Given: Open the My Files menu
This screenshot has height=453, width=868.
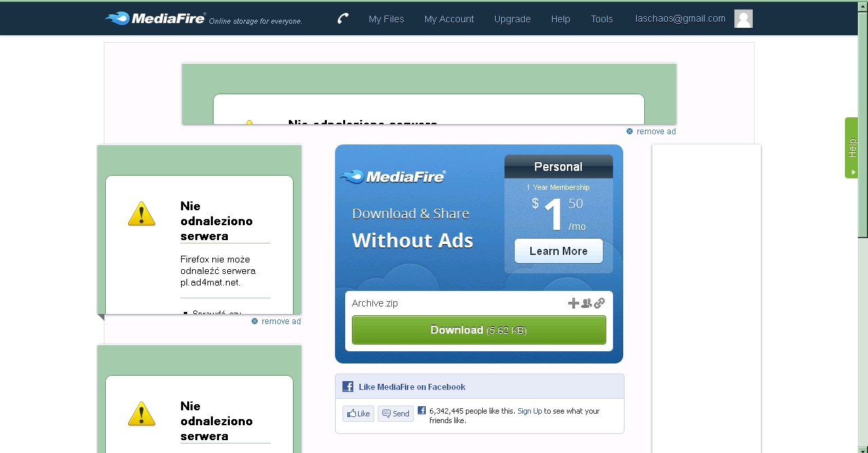Looking at the screenshot, I should pos(386,19).
